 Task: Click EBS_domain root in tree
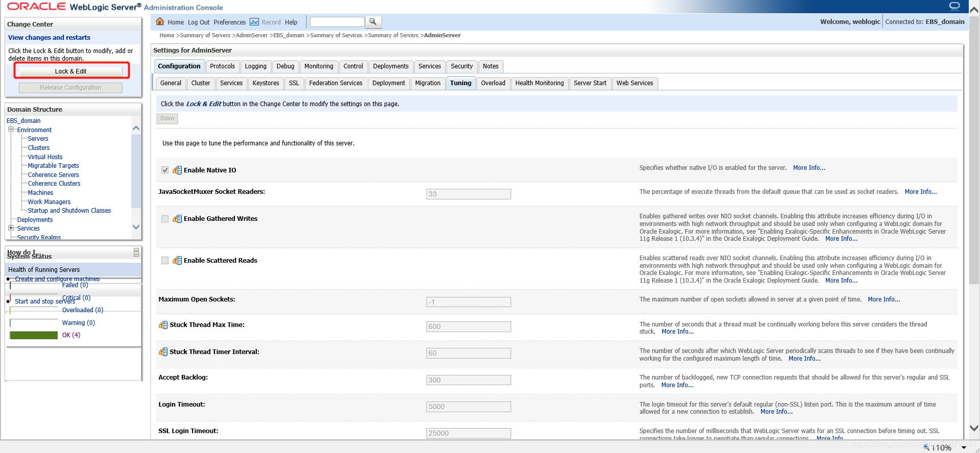coord(23,121)
